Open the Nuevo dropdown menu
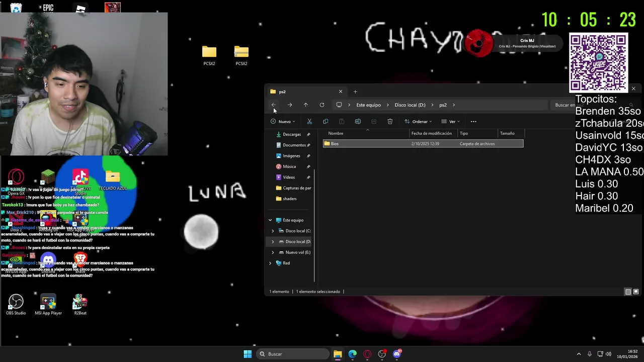644x362 pixels. [283, 122]
